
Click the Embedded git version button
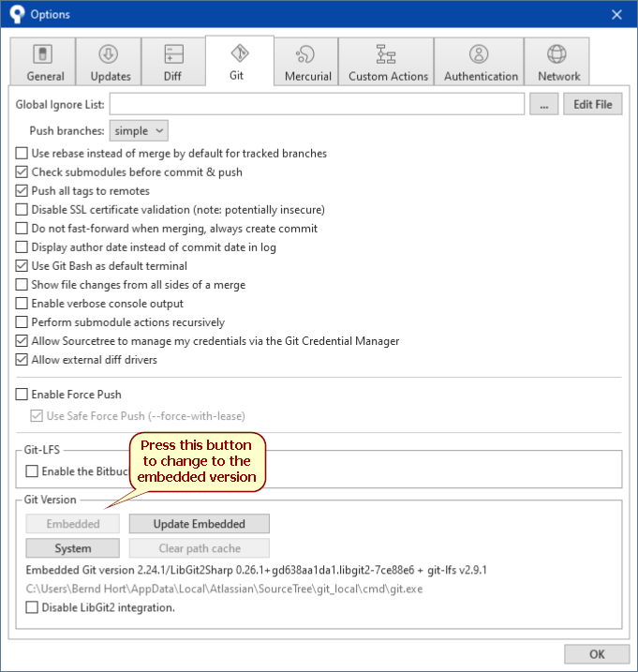[73, 524]
